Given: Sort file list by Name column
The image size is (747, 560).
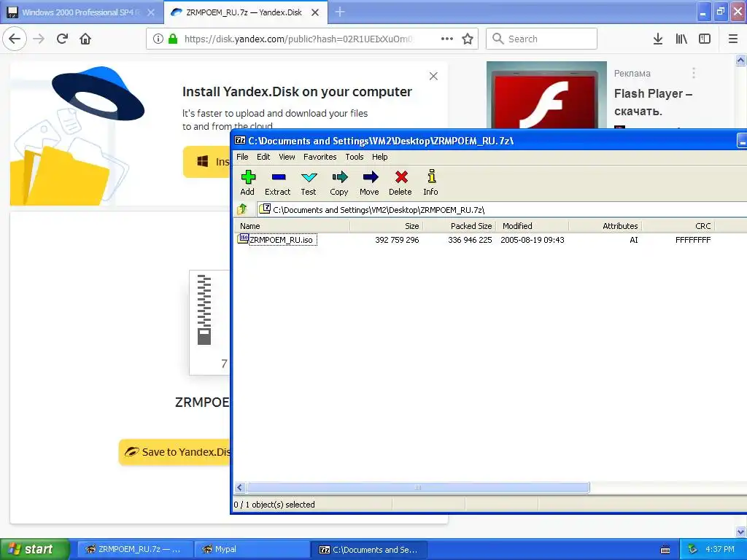Looking at the screenshot, I should click(x=292, y=226).
